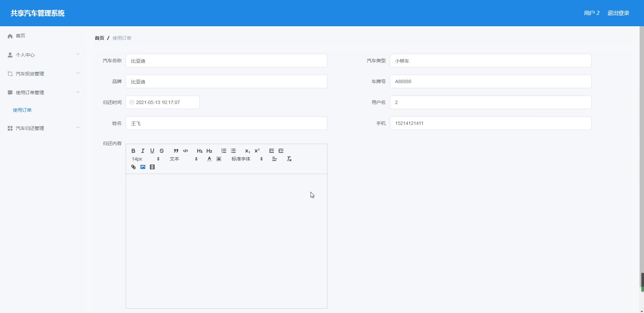The height and width of the screenshot is (313, 644).
Task: Apply superscript formatting
Action: click(x=257, y=151)
